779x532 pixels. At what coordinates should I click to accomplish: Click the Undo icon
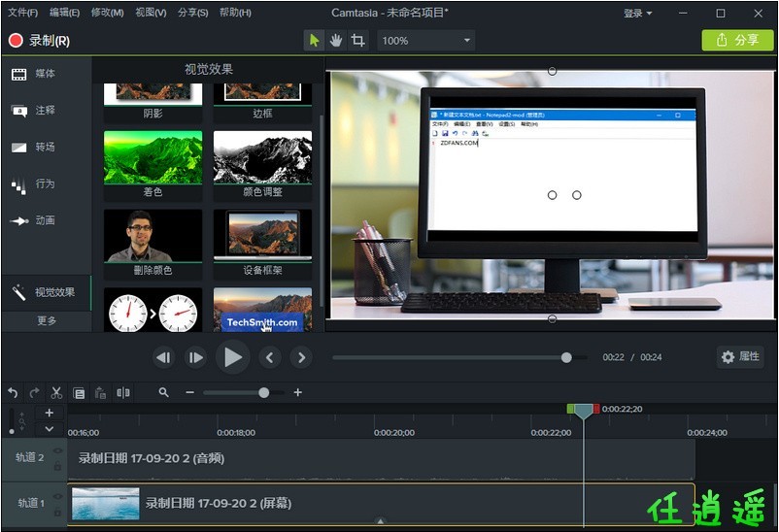coord(13,393)
